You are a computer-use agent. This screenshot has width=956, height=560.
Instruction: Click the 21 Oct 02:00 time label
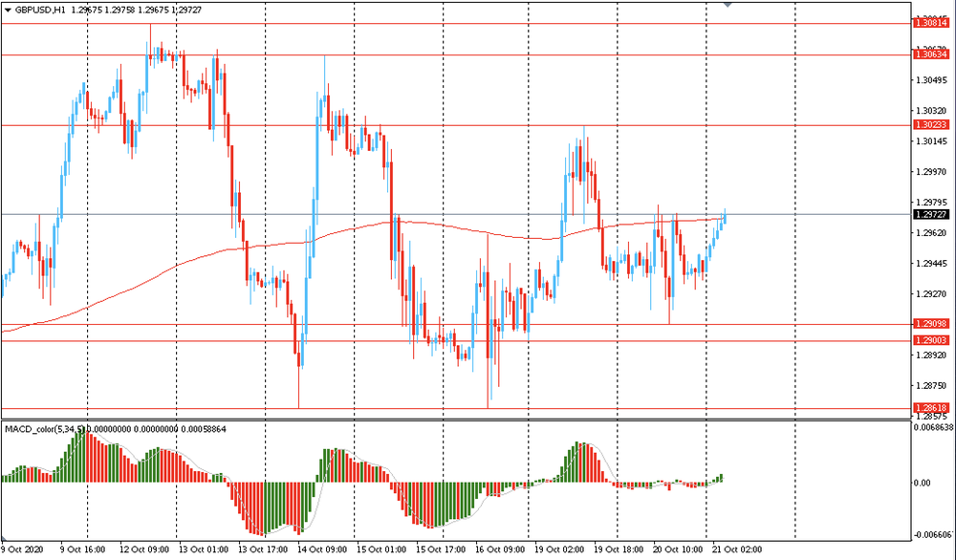pos(737,549)
